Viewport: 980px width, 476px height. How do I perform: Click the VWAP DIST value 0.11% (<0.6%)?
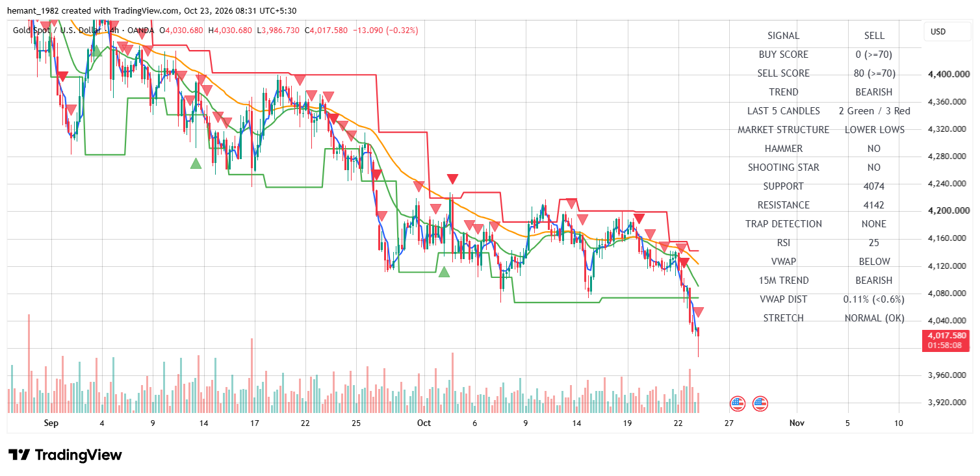874,299
